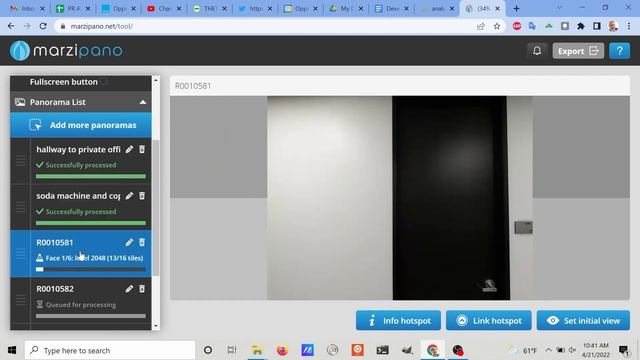Switch to the YouTube tab
Screen dimensions: 640x360
coord(164,9)
